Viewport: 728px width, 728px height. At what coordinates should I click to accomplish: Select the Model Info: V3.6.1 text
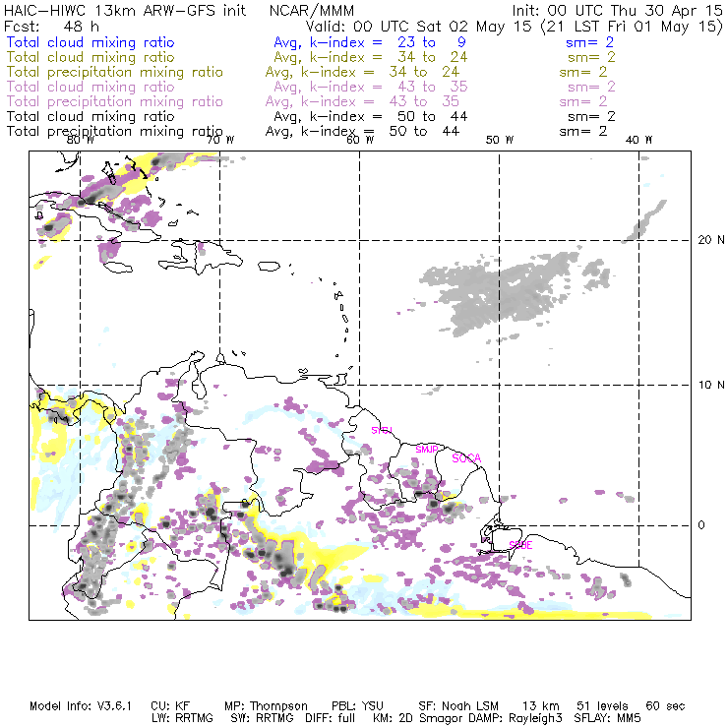81,706
